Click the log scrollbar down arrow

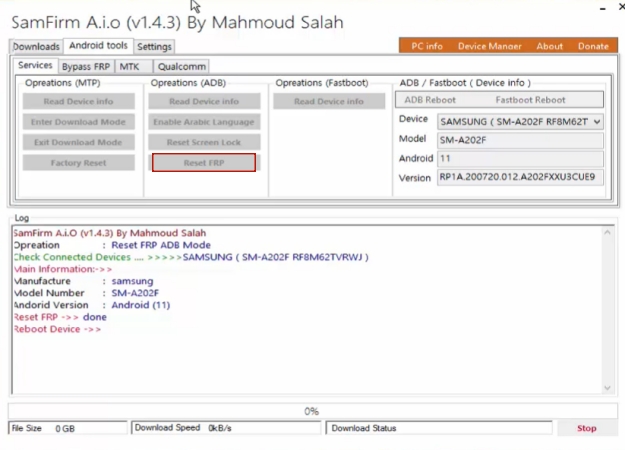click(607, 387)
